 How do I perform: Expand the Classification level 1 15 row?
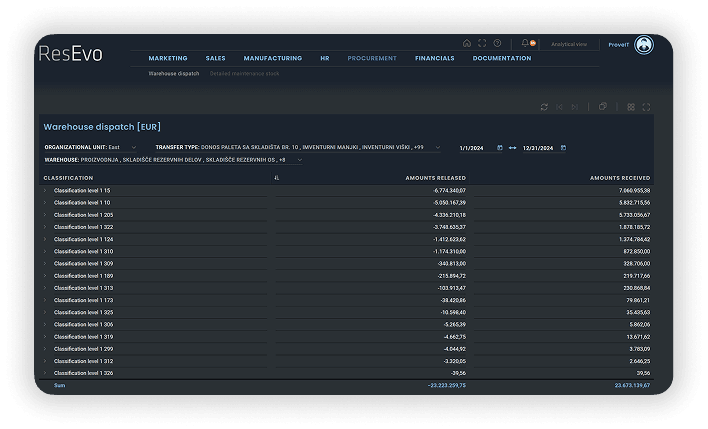point(45,190)
